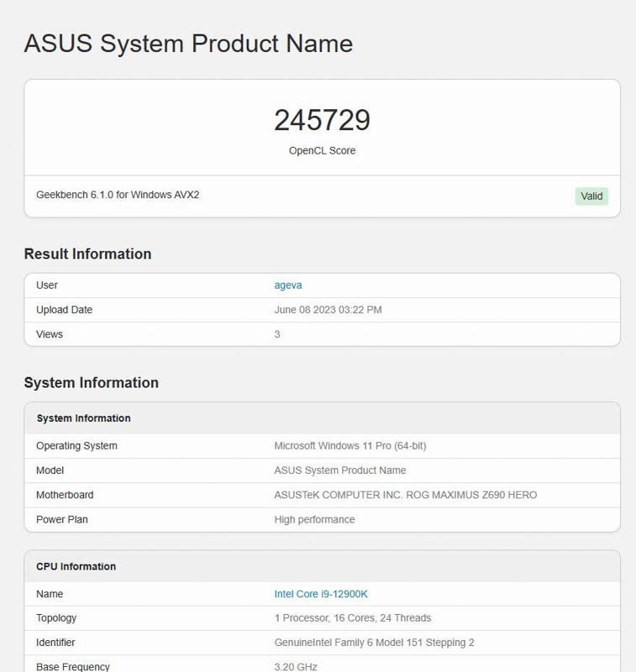Click the Result Information heading
Image resolution: width=636 pixels, height=672 pixels.
click(x=88, y=254)
